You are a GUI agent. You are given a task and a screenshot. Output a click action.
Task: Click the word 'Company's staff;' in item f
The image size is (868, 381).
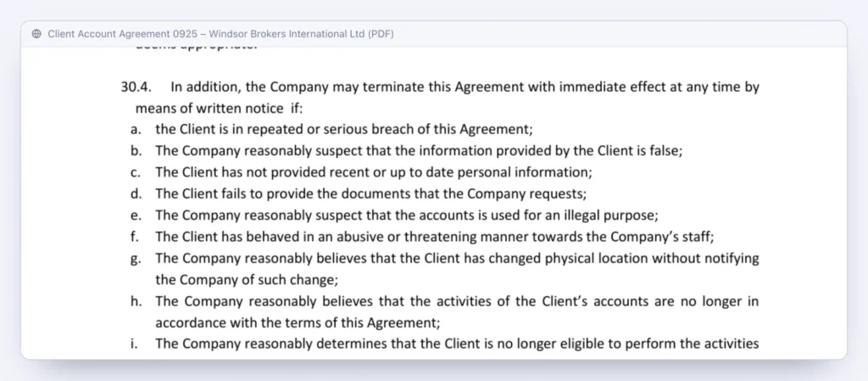pyautogui.click(x=662, y=237)
